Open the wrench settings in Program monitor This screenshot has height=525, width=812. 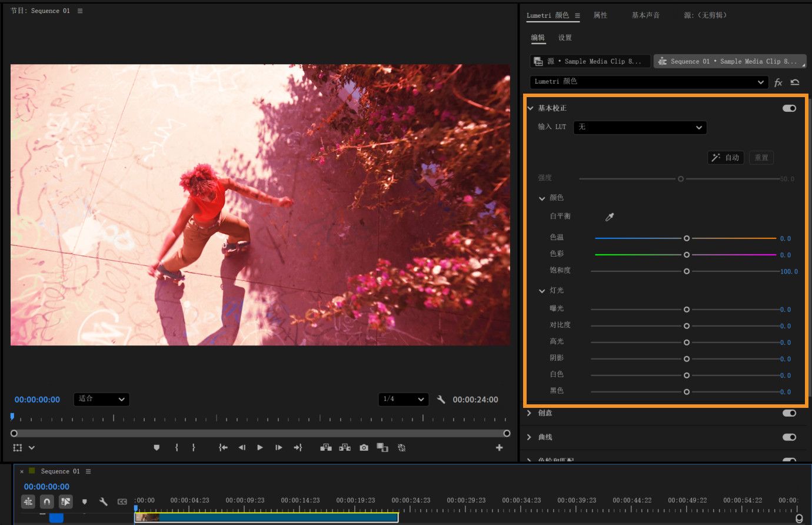(x=441, y=400)
